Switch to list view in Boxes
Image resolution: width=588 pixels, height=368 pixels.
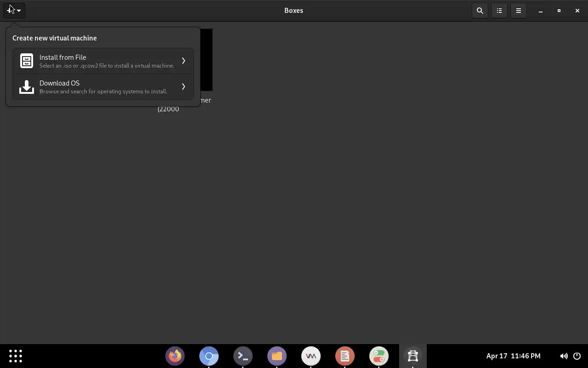(x=499, y=11)
